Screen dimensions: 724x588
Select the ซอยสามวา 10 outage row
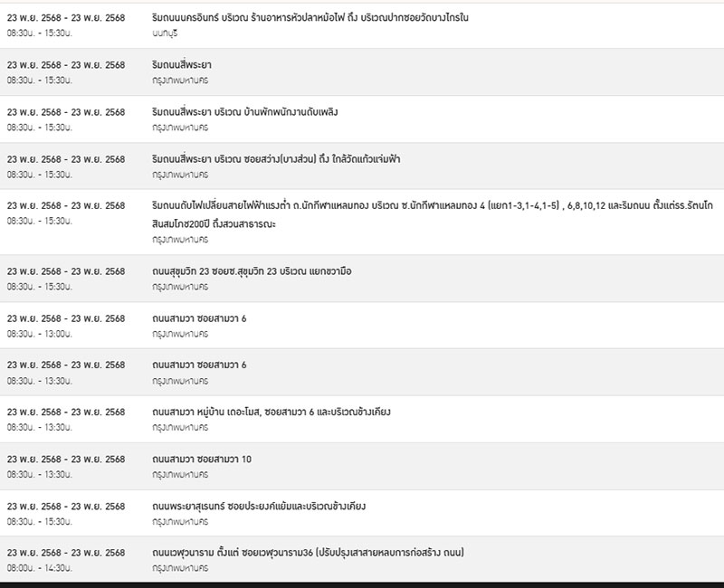[x=202, y=460]
